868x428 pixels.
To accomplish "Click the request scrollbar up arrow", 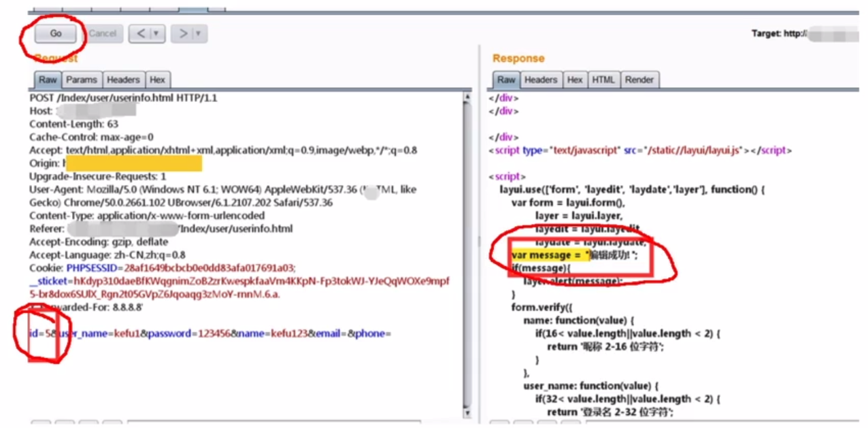I will (x=467, y=97).
